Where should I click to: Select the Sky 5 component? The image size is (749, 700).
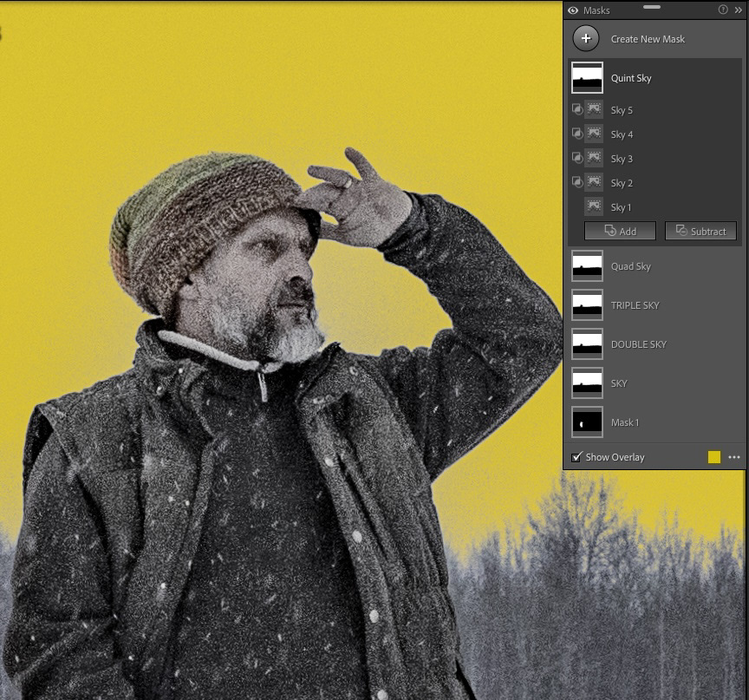(622, 110)
